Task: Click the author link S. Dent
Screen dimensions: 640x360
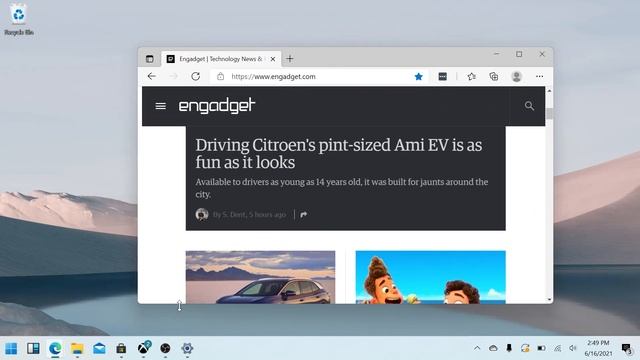Action: tap(249, 214)
